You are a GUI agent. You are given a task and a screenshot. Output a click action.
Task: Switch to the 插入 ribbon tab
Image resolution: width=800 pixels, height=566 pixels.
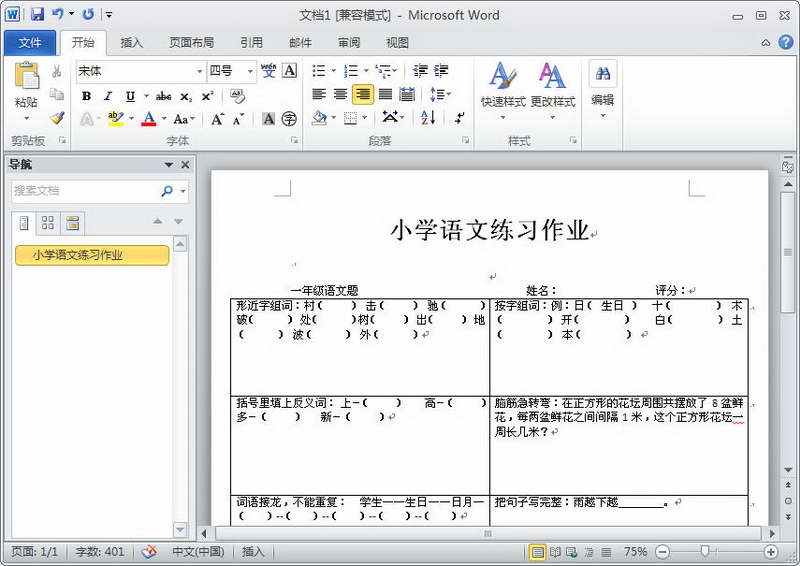point(132,43)
